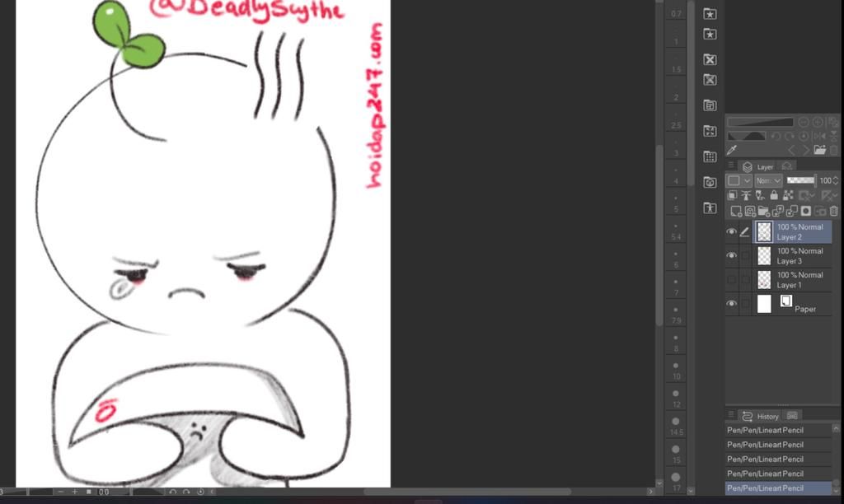Lock the layer with padlock icon
Viewport: 844px width, 504px height.
(x=774, y=195)
